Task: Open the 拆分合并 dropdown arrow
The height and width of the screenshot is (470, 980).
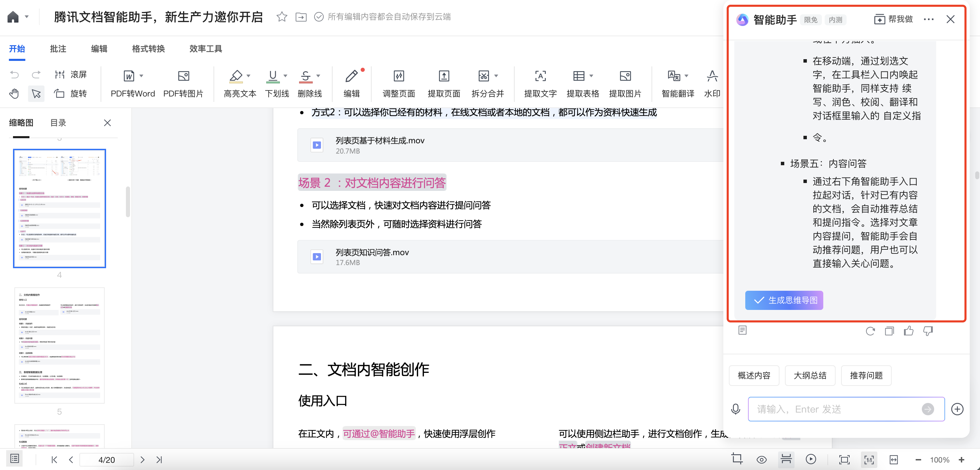Action: (x=496, y=76)
